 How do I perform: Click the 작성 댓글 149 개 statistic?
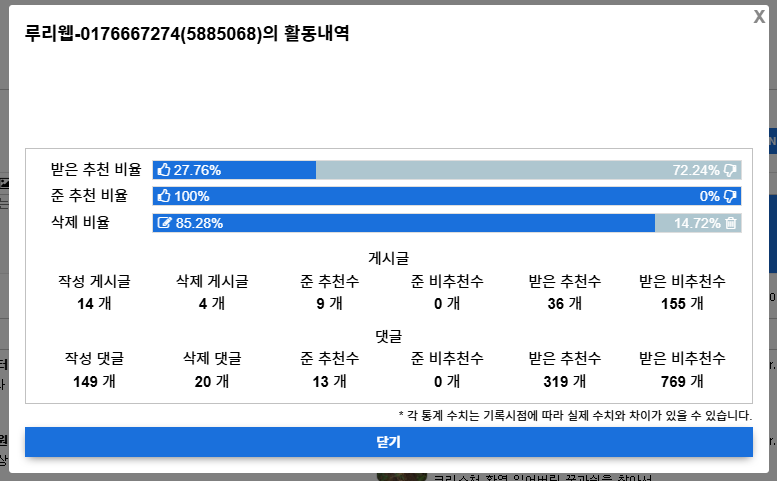93,369
